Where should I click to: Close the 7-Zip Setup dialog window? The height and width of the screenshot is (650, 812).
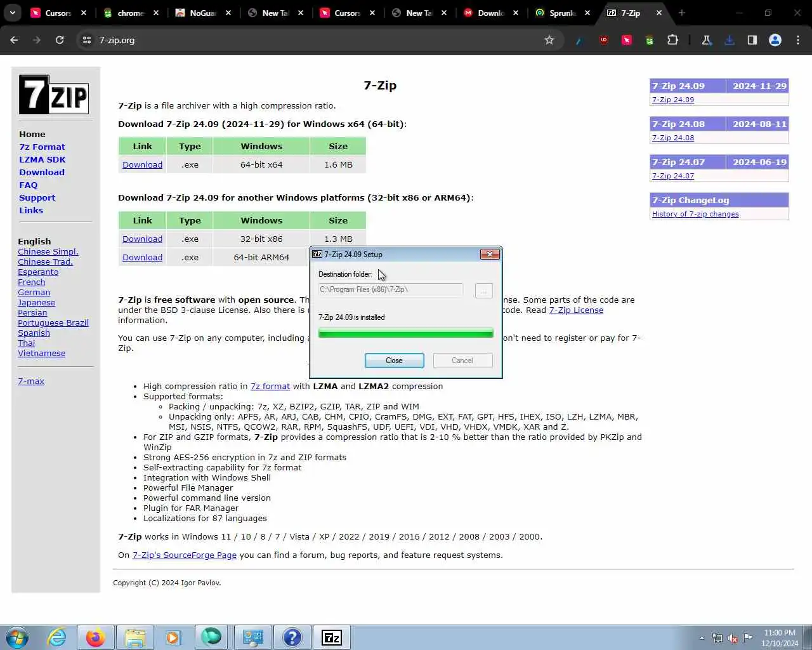coord(489,255)
